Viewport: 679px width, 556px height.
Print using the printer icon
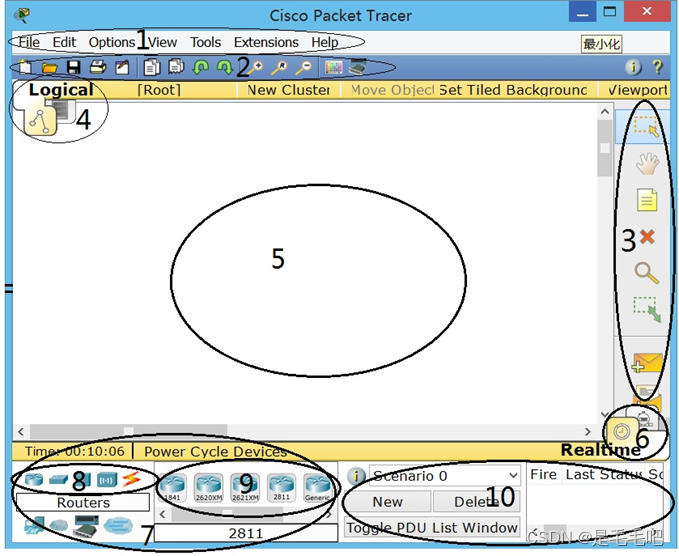pos(98,67)
